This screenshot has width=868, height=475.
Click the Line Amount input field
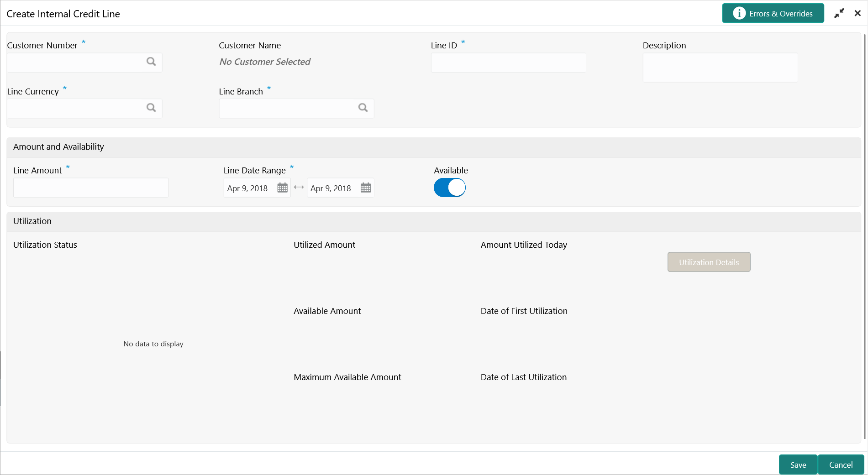click(x=91, y=188)
